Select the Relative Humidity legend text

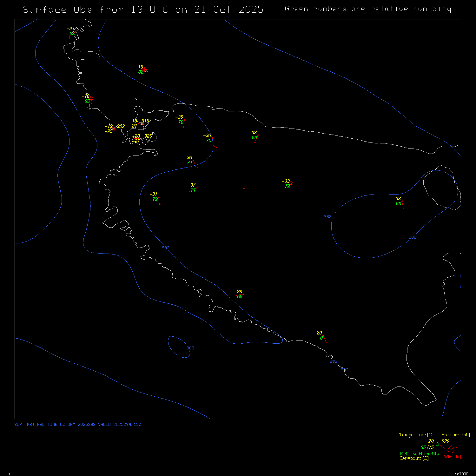click(419, 454)
